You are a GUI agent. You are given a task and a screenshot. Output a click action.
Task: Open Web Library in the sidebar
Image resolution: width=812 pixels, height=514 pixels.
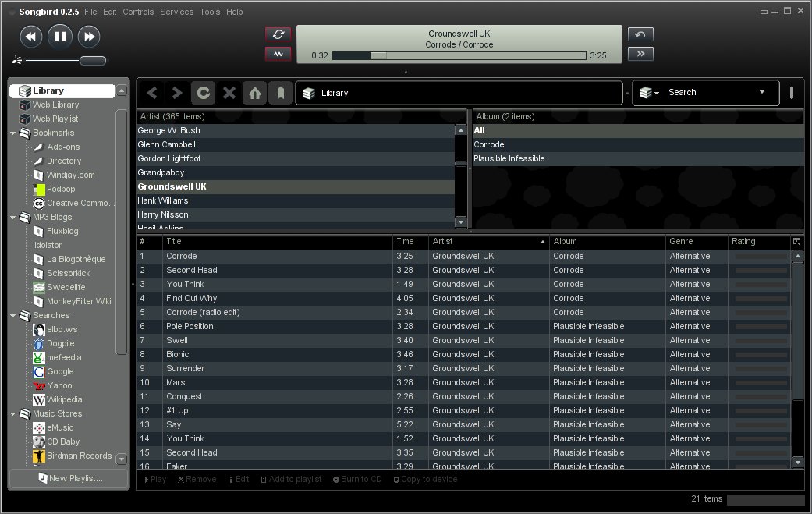pos(55,105)
